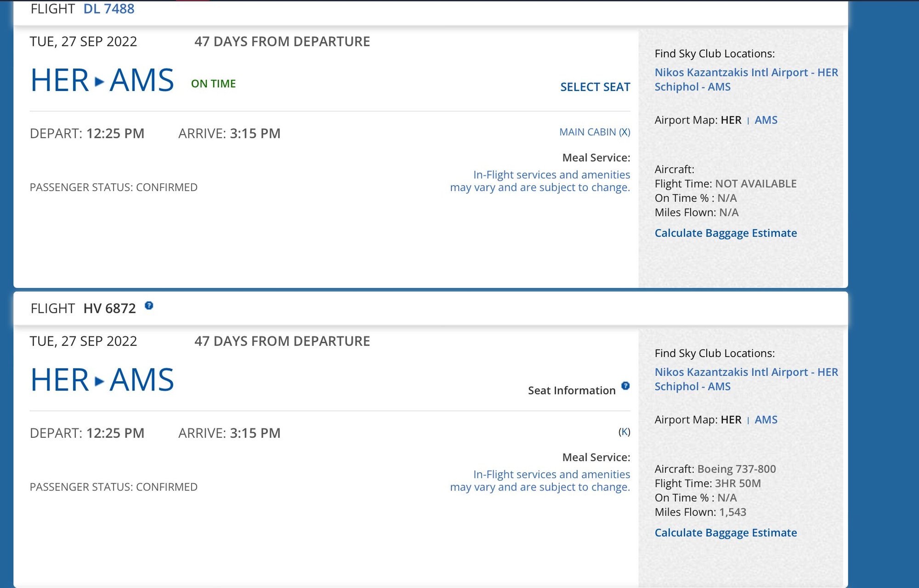Open Schiphol - AMS Sky Club link under DL 7488
This screenshot has width=919, height=588.
coord(692,87)
